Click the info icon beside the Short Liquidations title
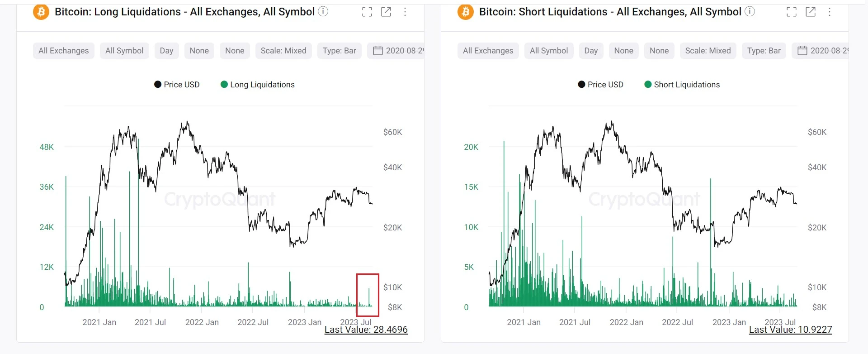The width and height of the screenshot is (868, 354). coord(750,12)
